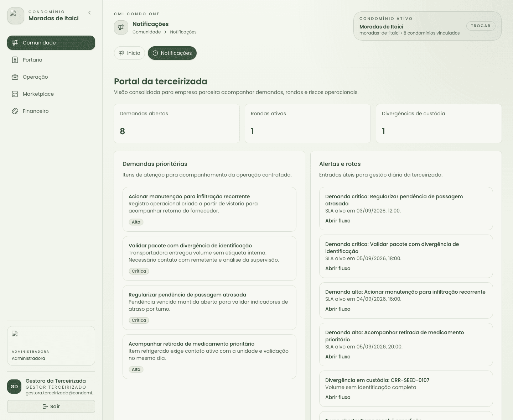Go to Comunidade breadcrumb link

coord(146,32)
